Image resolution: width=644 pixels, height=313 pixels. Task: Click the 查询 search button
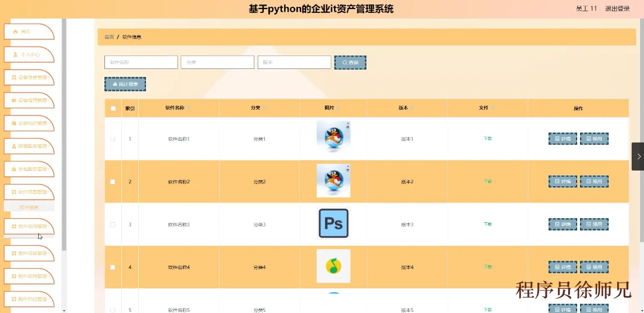coord(350,62)
